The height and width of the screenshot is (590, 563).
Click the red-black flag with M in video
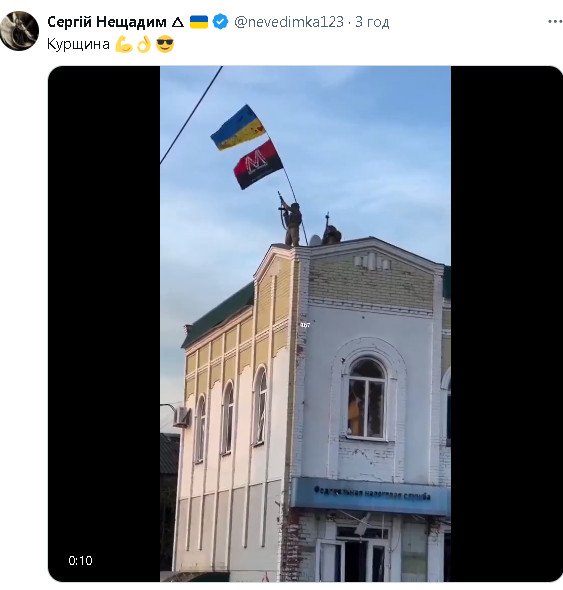click(x=258, y=164)
